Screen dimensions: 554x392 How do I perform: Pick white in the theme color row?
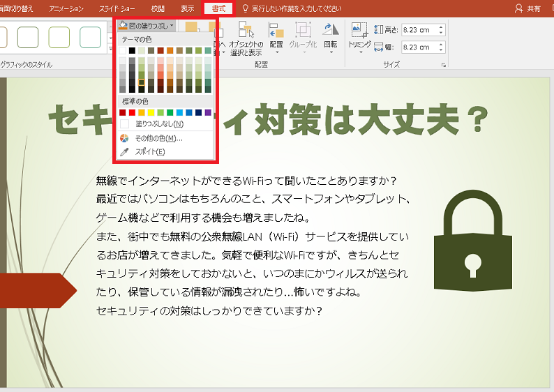(123, 50)
